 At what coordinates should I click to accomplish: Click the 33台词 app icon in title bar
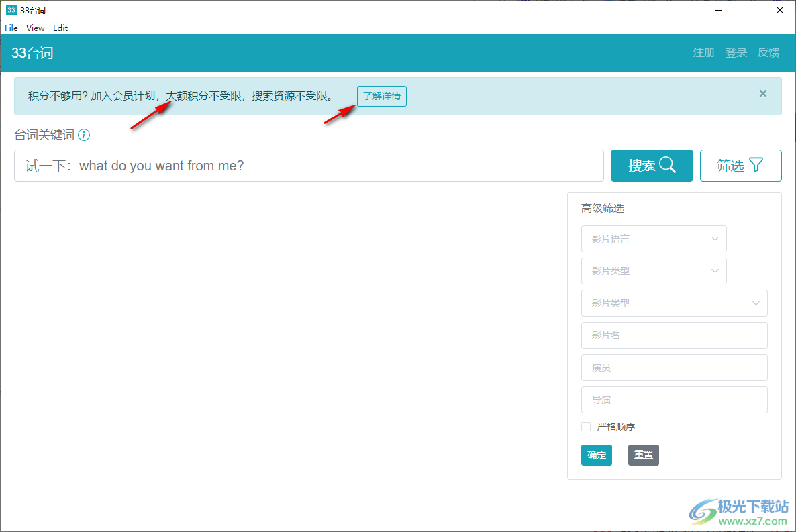(x=11, y=10)
